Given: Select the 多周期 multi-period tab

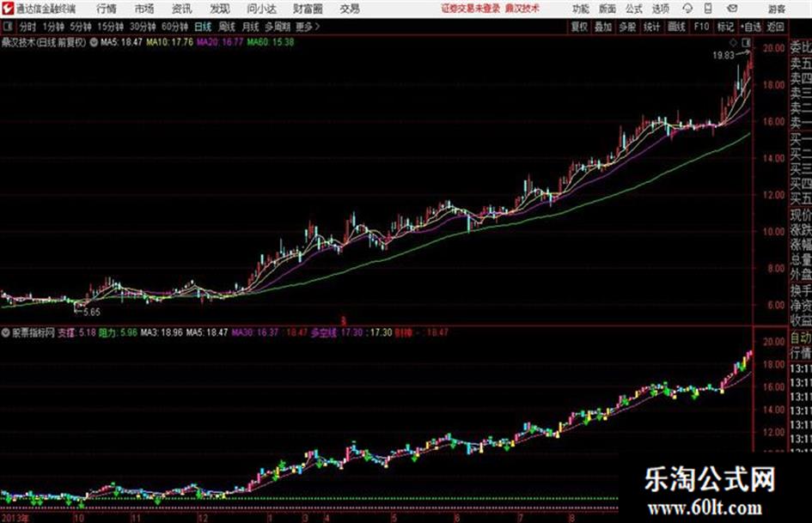Looking at the screenshot, I should coord(278,27).
